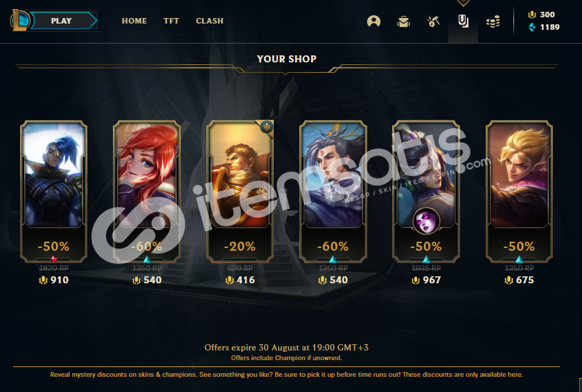582x392 pixels.
Task: Open the Profile icon in the top bar
Action: 373,21
